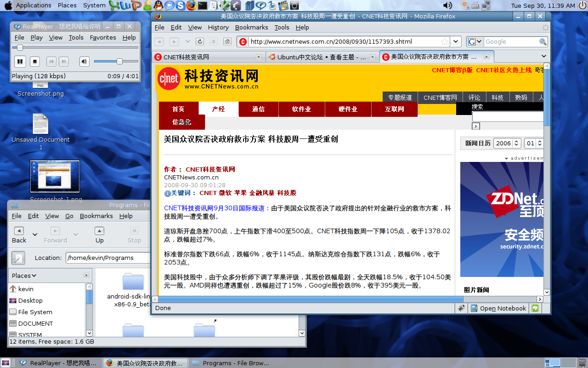Click the Google search box
Screen dimensions: 588x368
511,42
